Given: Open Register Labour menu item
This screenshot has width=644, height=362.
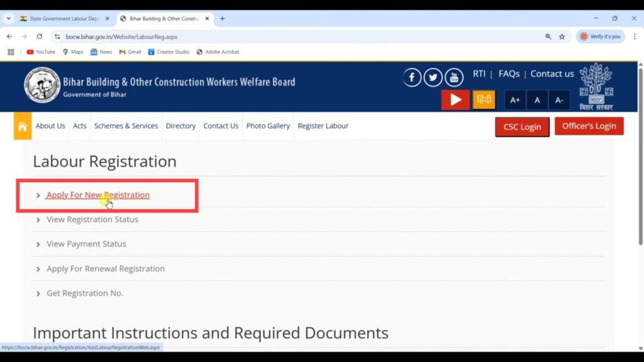Looking at the screenshot, I should (x=323, y=126).
